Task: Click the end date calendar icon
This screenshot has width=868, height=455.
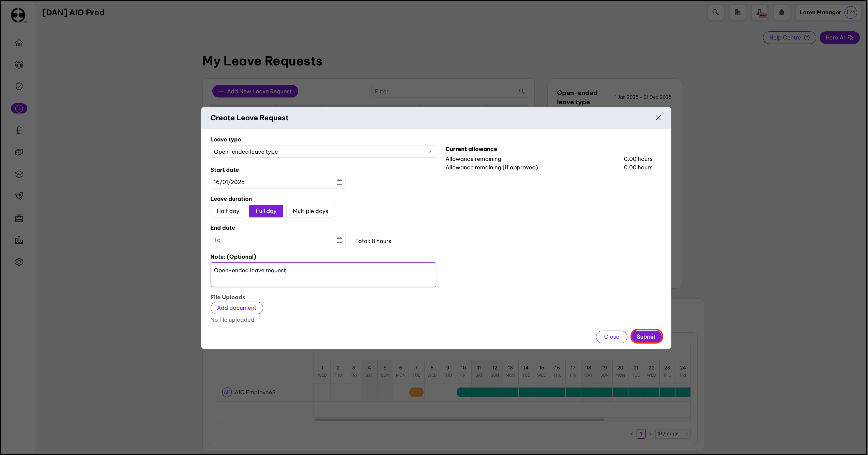Action: pyautogui.click(x=339, y=240)
